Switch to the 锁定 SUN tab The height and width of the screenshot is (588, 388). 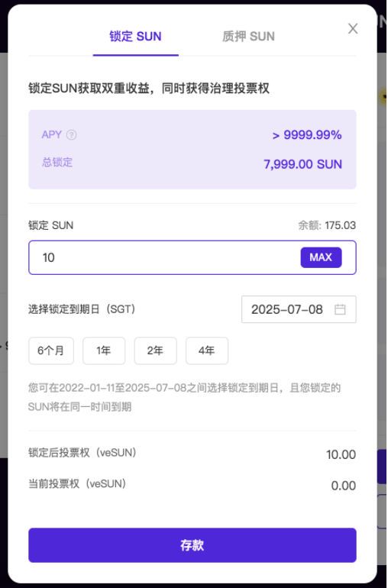[x=135, y=37]
